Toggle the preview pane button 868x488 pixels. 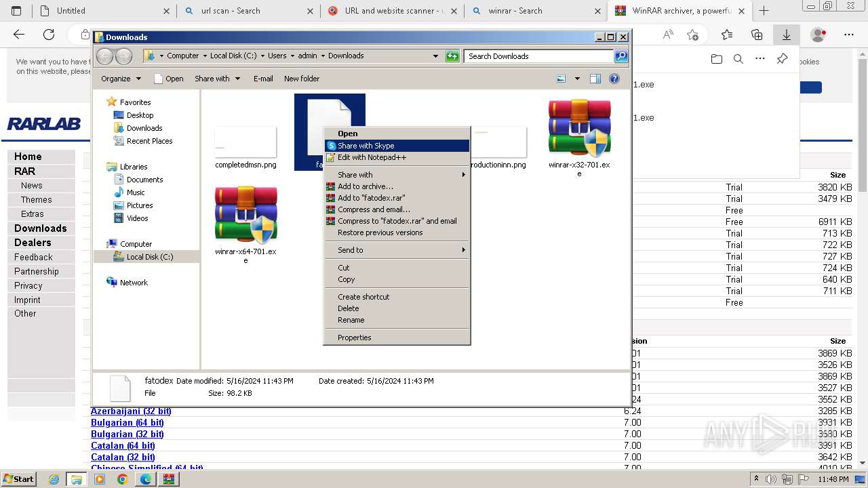point(595,79)
